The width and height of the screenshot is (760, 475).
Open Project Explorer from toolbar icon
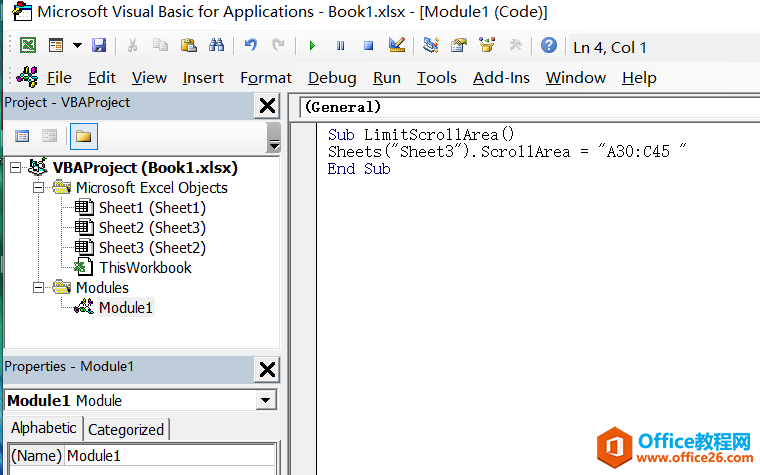(x=430, y=46)
